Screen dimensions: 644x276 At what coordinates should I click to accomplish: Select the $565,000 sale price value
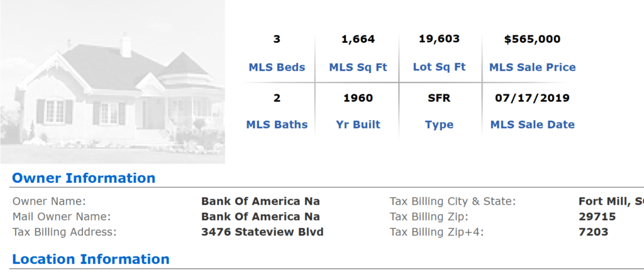point(532,40)
